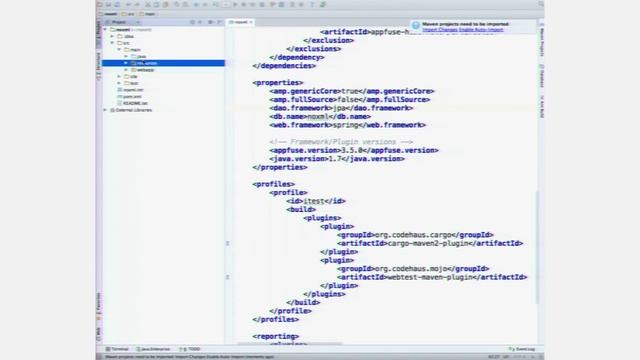
Task: Click the editor horizontal scrollbar thumb
Action: coord(289,344)
